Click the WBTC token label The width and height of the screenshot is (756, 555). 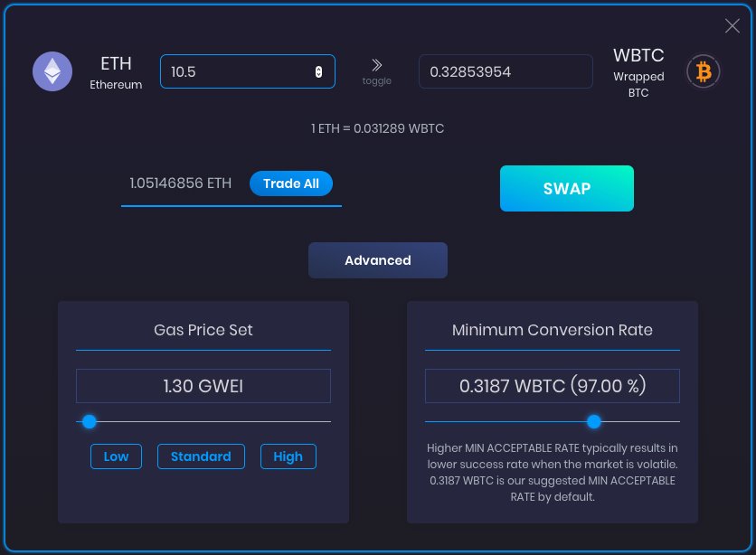pos(638,55)
